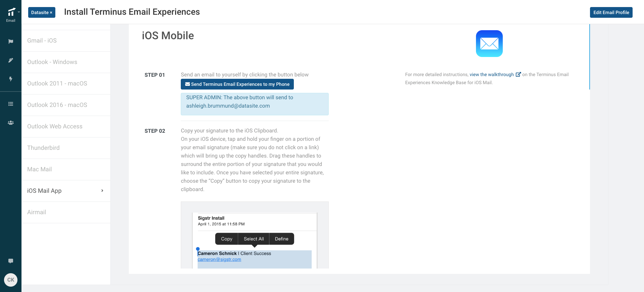Select Outlook Web Access instructions
Screen dimensions: 644x292
click(x=66, y=127)
